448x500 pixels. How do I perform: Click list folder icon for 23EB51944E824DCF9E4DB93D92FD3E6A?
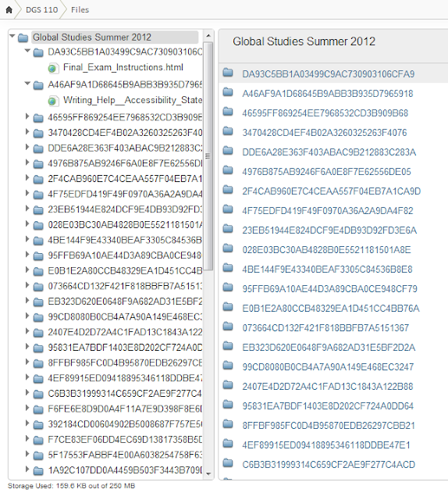tap(228, 229)
